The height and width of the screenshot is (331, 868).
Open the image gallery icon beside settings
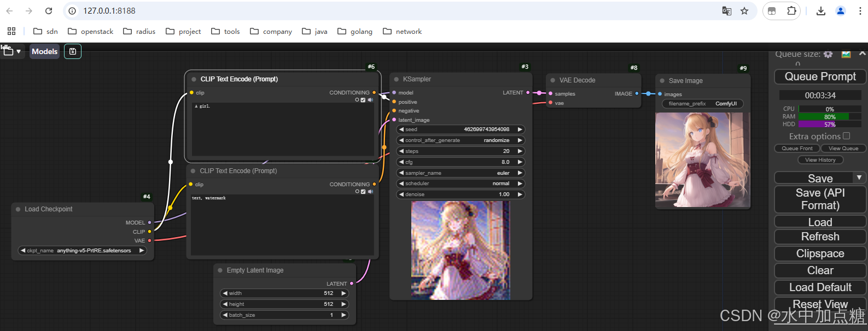coord(846,54)
